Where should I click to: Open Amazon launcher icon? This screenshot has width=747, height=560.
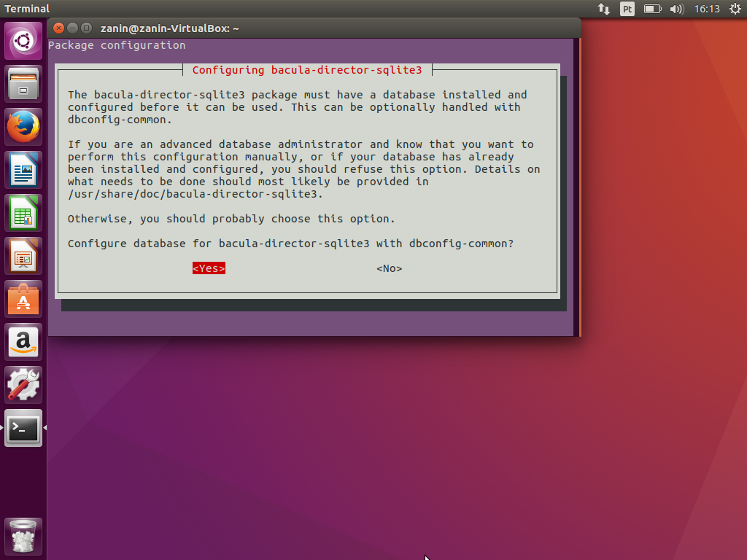(23, 342)
